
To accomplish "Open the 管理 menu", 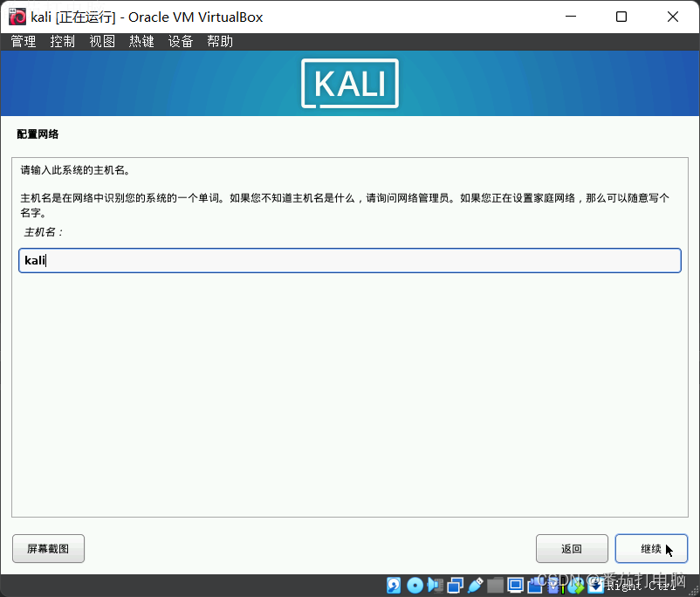I will click(24, 42).
